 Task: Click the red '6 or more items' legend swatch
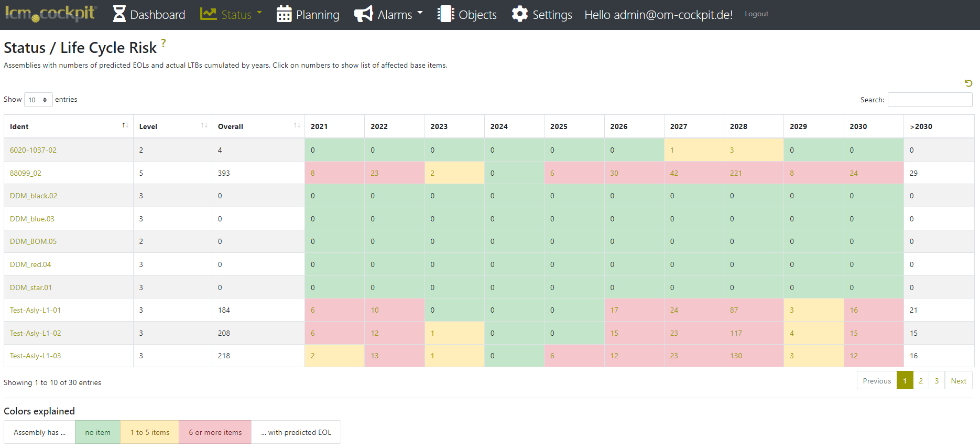(x=215, y=432)
